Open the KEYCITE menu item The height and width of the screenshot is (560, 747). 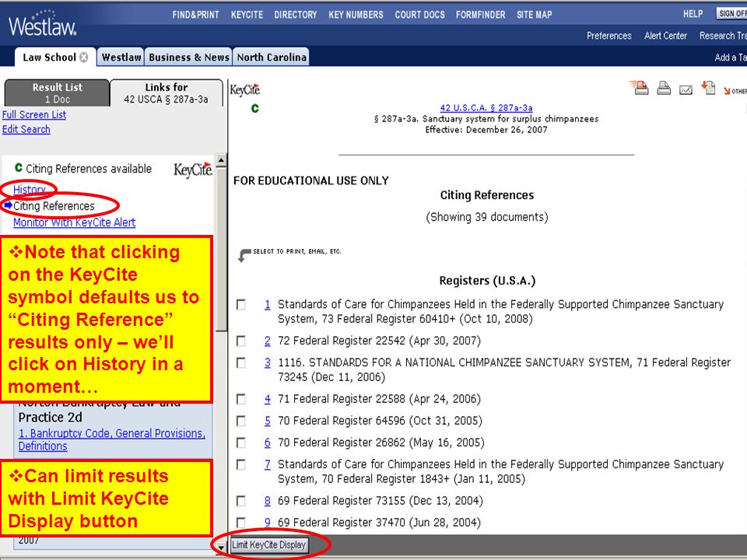tap(247, 15)
